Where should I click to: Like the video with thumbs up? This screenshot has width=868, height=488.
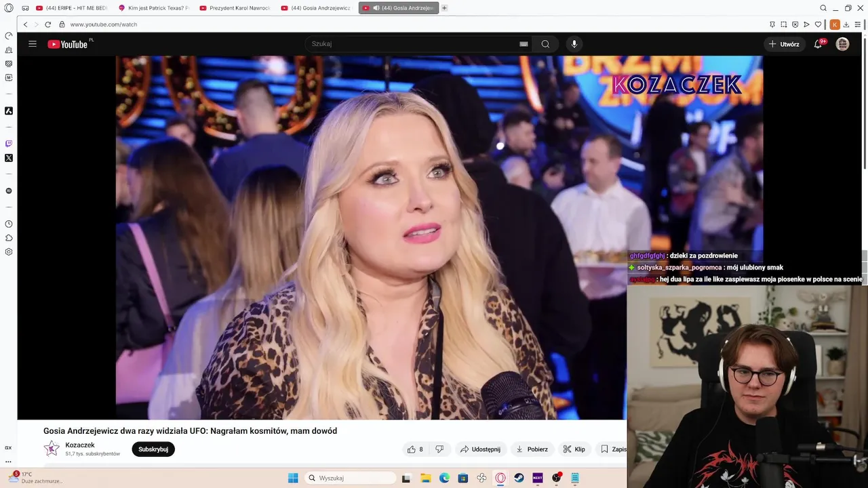[x=415, y=449]
